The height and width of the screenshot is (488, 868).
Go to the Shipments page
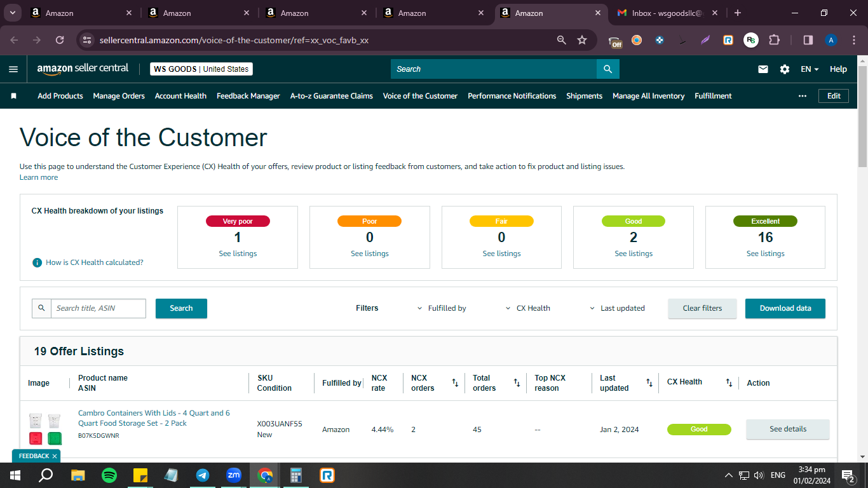click(585, 96)
